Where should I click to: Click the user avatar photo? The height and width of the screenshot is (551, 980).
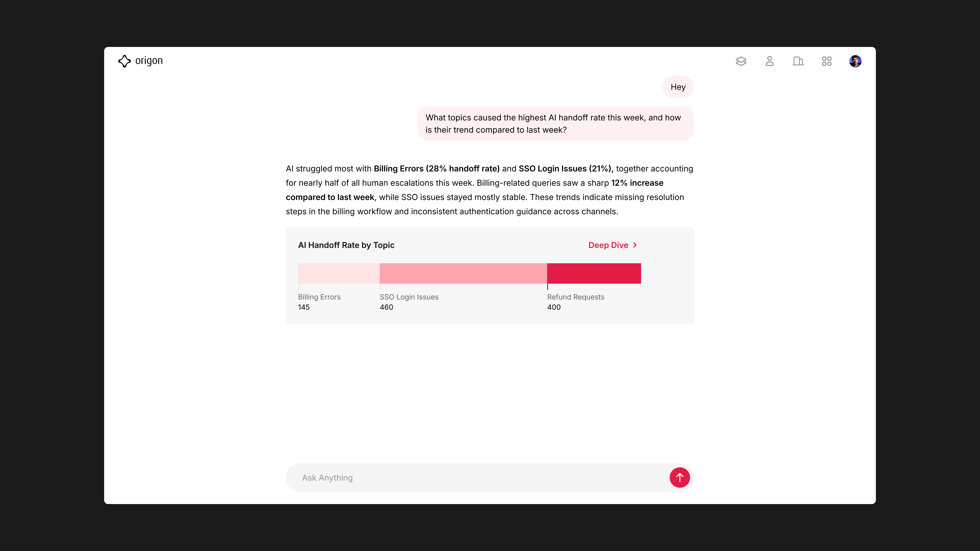coord(855,61)
